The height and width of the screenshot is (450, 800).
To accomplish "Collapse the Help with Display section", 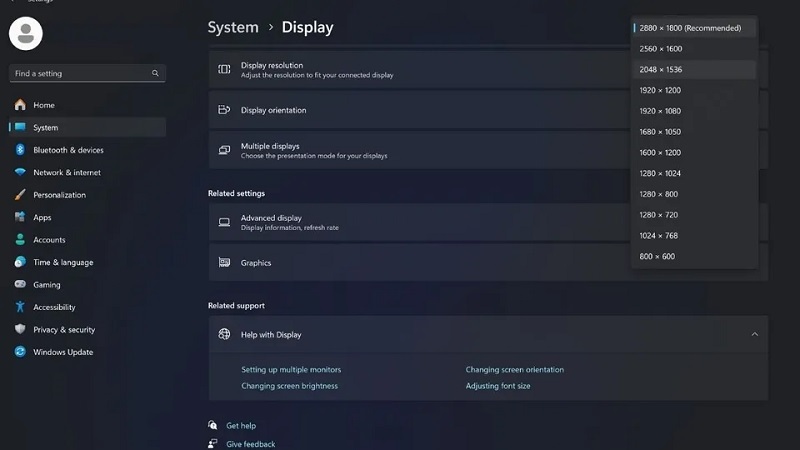I will point(755,334).
